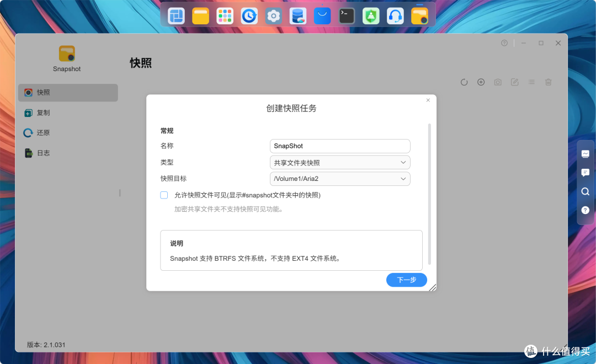Click the 版本: 2.1.031 text
Viewport: 596px width, 364px height.
(46, 345)
